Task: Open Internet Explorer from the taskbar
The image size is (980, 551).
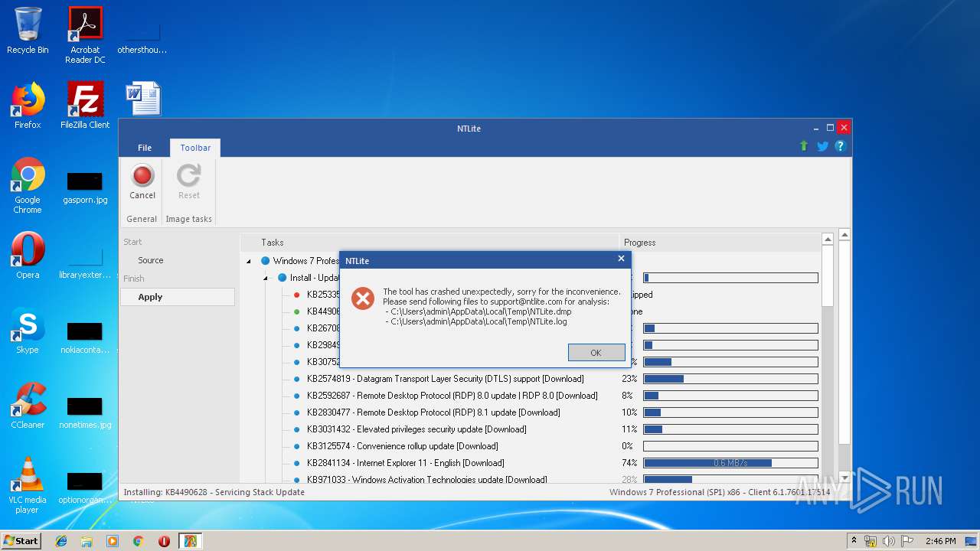Action: pos(61,541)
